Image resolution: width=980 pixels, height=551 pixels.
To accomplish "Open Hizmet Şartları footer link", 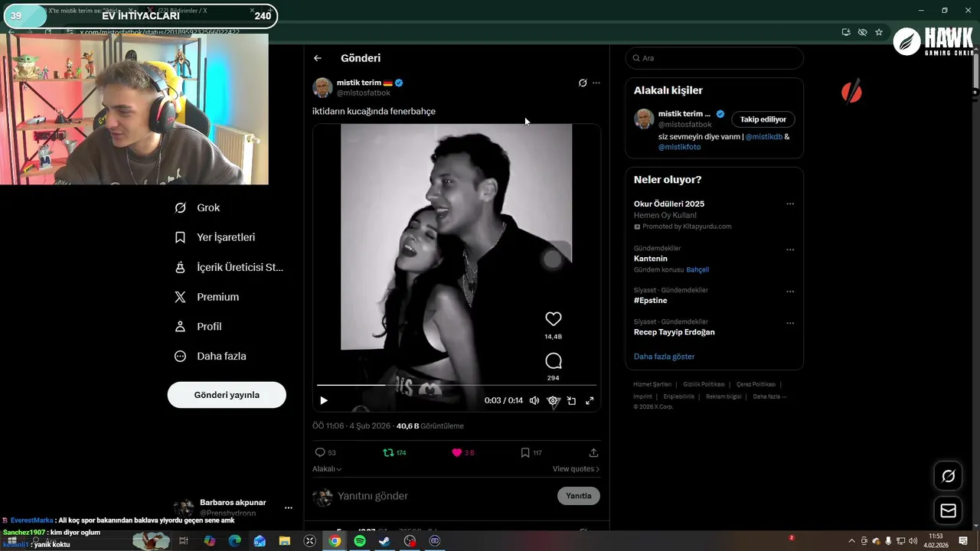I will [652, 384].
